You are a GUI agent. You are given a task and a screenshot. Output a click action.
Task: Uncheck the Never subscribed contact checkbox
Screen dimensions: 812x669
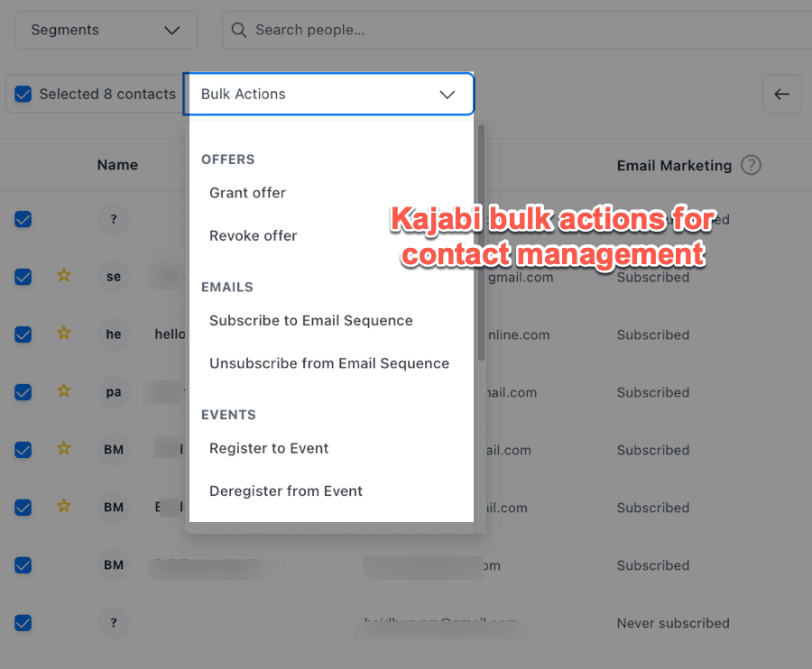(23, 622)
